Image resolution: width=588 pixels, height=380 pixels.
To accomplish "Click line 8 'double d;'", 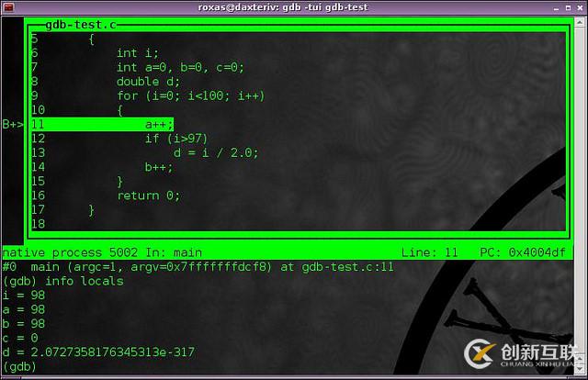I will (x=148, y=82).
